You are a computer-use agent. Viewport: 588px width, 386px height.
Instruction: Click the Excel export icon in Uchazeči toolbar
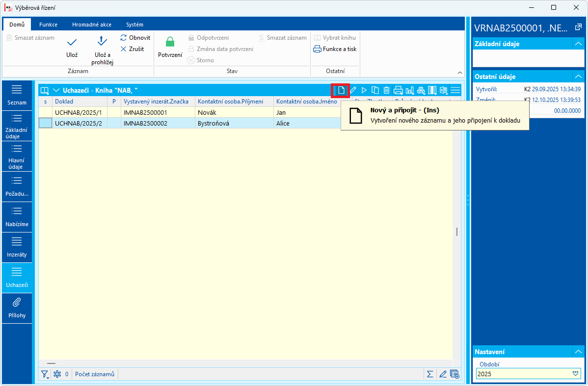click(x=444, y=90)
